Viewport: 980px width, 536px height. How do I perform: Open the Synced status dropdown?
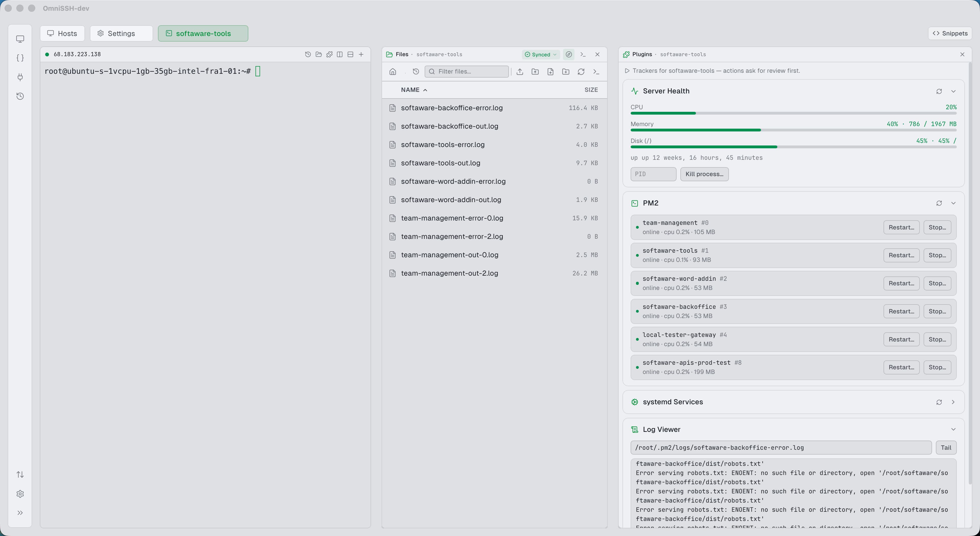point(541,54)
